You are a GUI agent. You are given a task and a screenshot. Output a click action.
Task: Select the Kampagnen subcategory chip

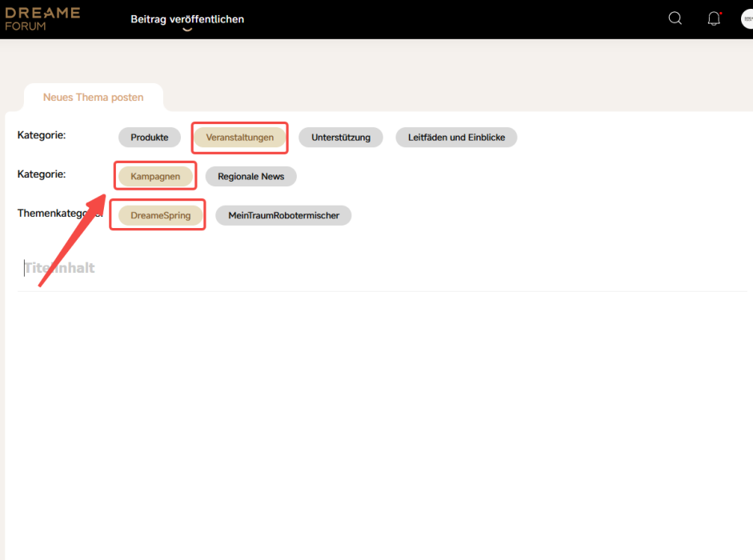(x=155, y=176)
